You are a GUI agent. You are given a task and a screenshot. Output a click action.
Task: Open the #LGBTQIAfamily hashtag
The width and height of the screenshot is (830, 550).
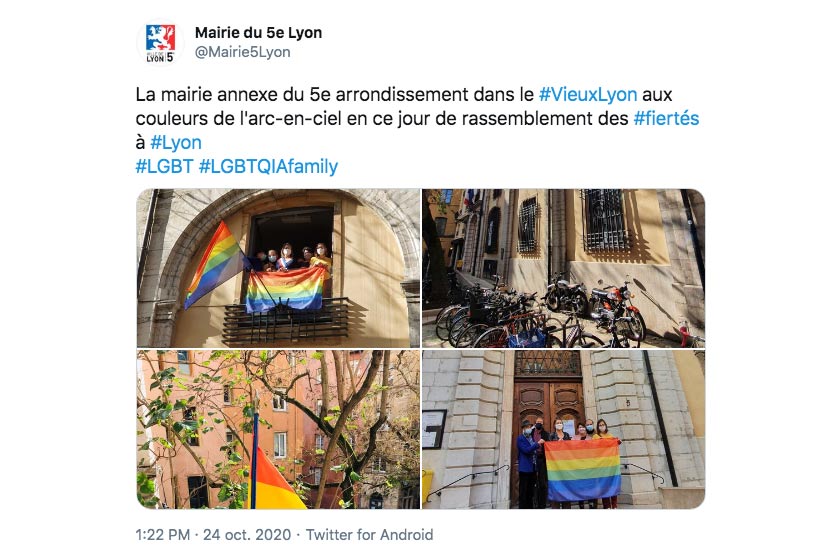tap(268, 166)
